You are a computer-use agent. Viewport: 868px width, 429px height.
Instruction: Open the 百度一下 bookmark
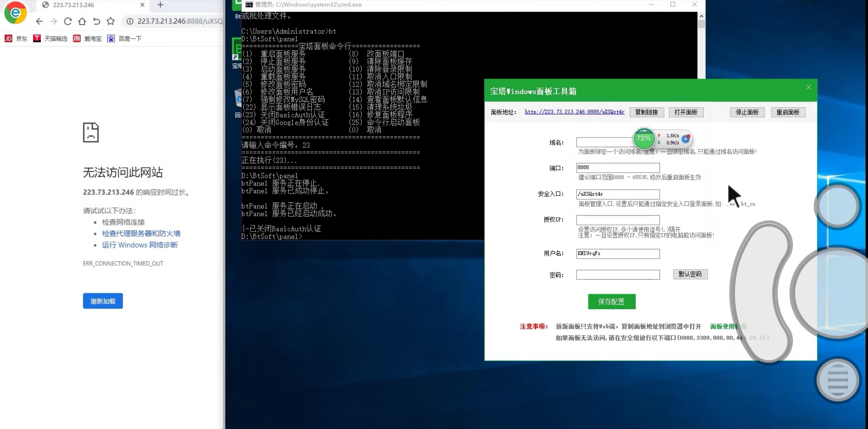(124, 38)
